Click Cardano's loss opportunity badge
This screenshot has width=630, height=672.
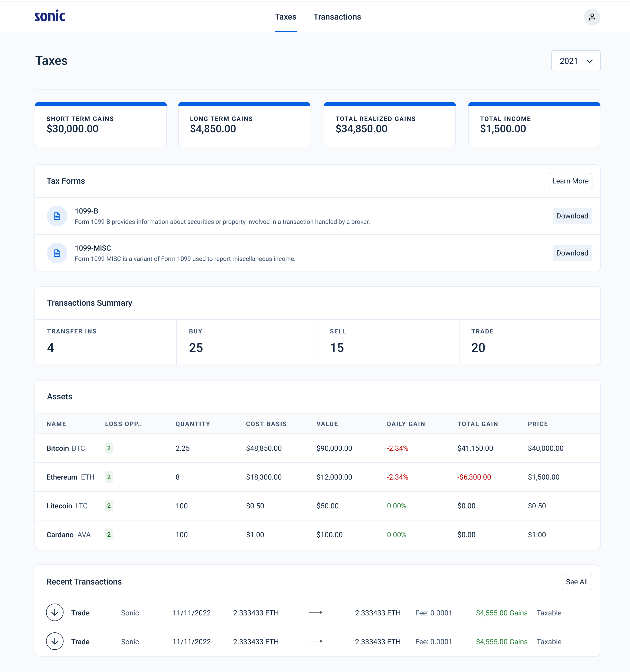(109, 534)
